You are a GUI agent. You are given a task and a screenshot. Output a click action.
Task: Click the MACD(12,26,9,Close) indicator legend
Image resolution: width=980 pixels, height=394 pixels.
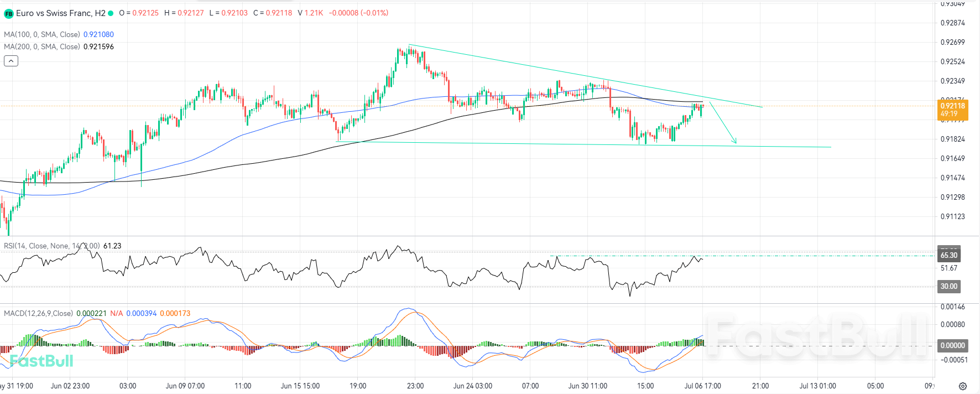[38, 313]
